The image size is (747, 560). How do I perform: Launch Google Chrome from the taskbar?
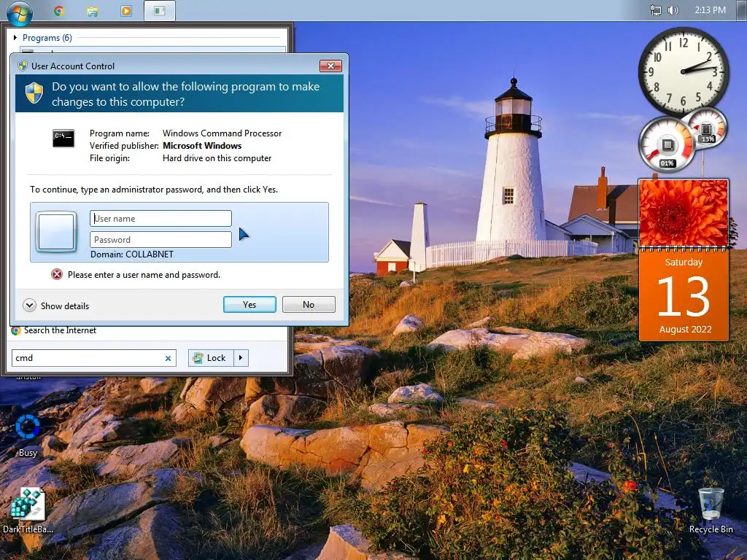point(59,10)
